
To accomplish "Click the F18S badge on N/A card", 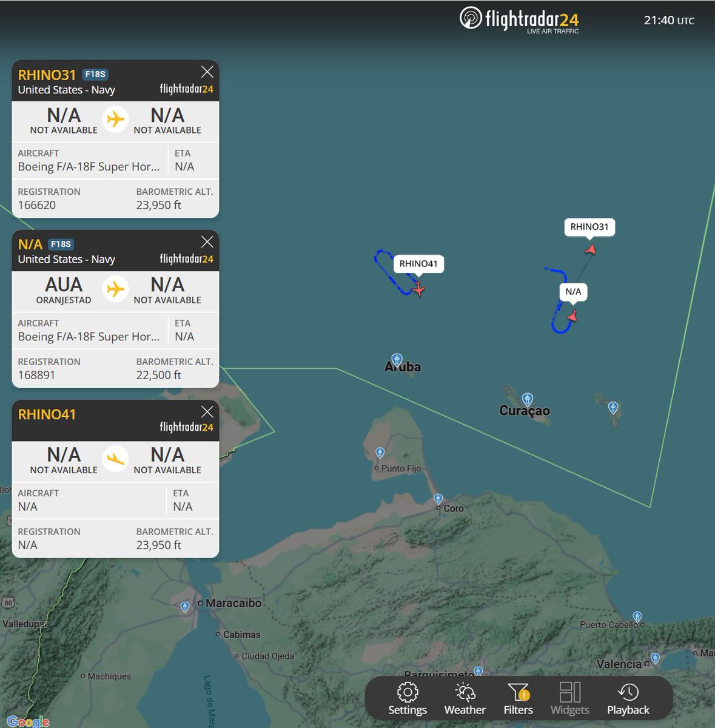I will (61, 244).
